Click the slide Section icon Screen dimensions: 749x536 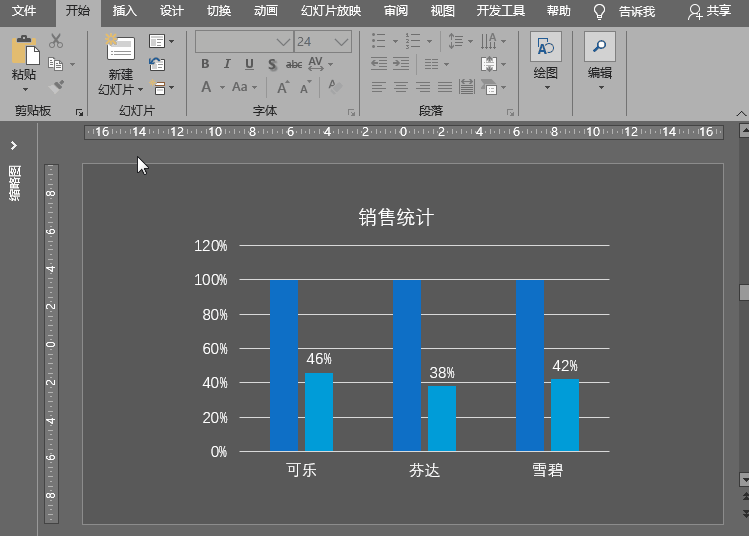click(x=157, y=87)
